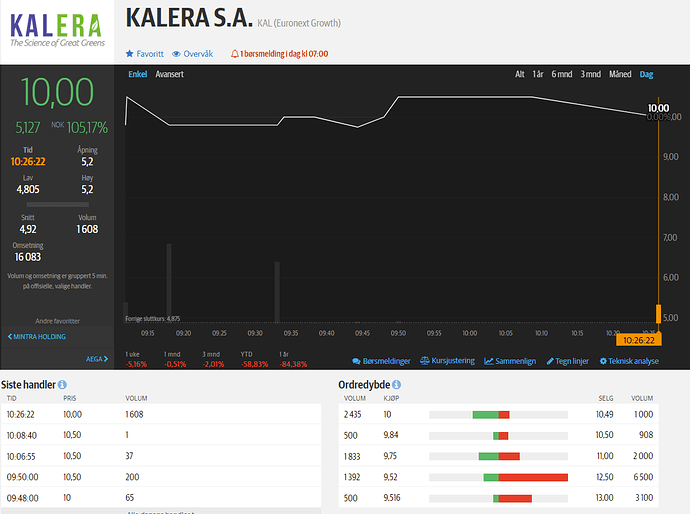The image size is (690, 514).
Task: Click the buy volume 2 435
Action: pyautogui.click(x=352, y=415)
